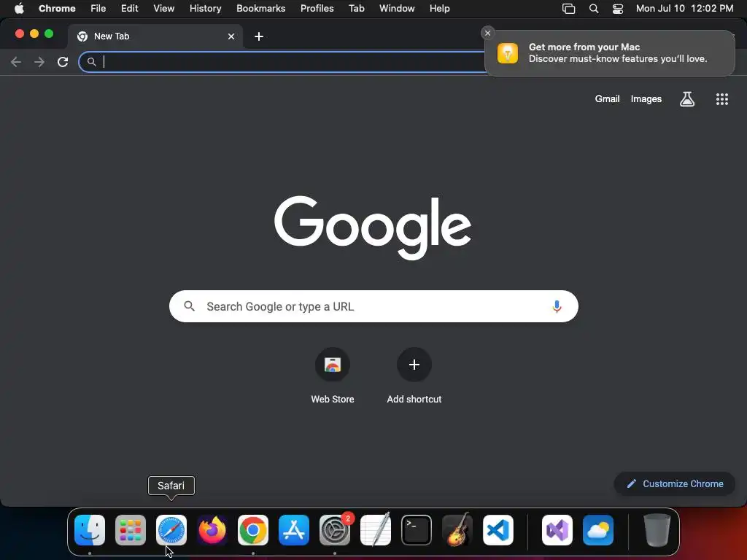Open the Weather app in the dock
This screenshot has height=560, width=747.
pos(598,530)
